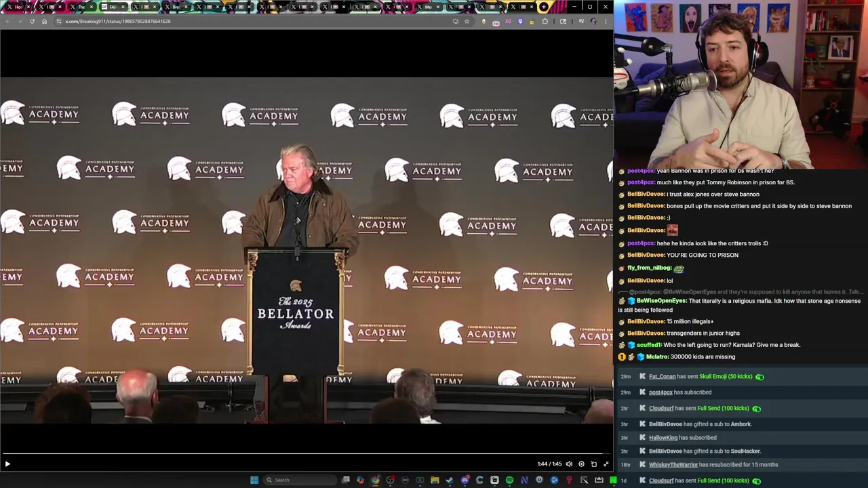Open the browser profile avatar
The image size is (868, 488).
coord(593,21)
